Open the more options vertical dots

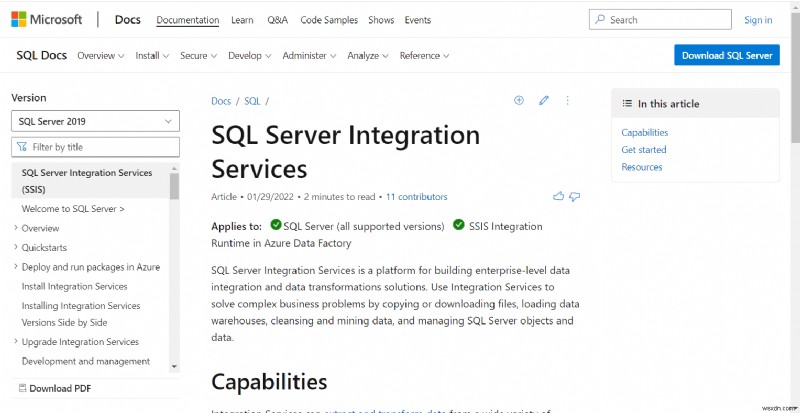[568, 100]
